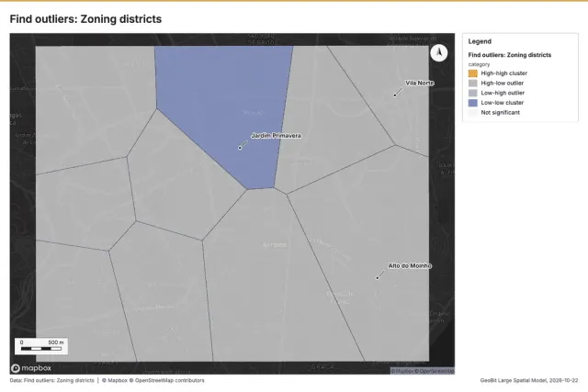This screenshot has width=588, height=392.
Task: Click the legend title Find outliers: Zoning districts
Action: (x=510, y=55)
